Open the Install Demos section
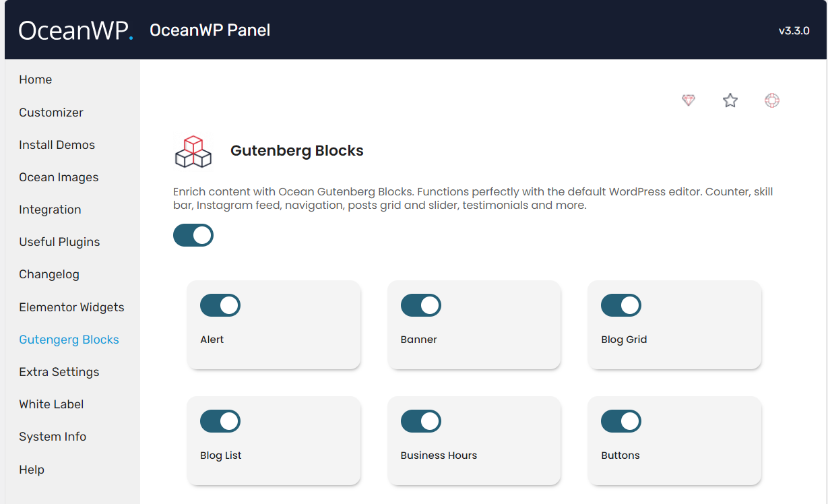 coord(57,145)
